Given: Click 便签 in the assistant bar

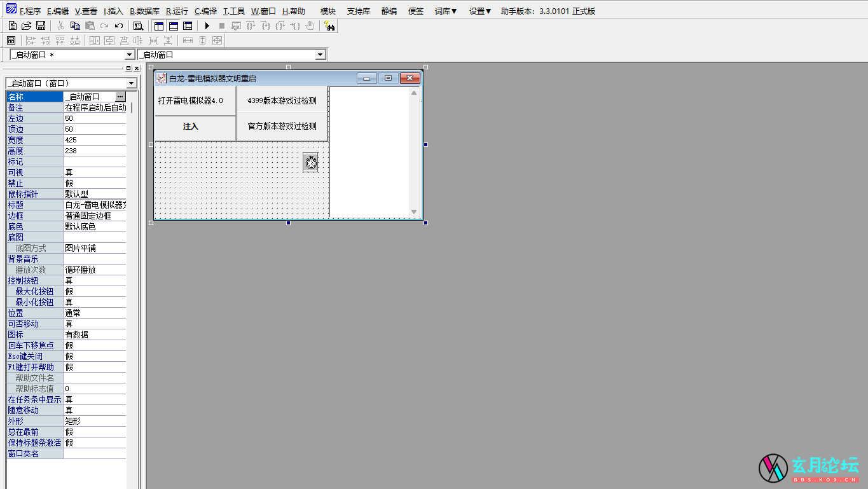Looking at the screenshot, I should (x=416, y=11).
